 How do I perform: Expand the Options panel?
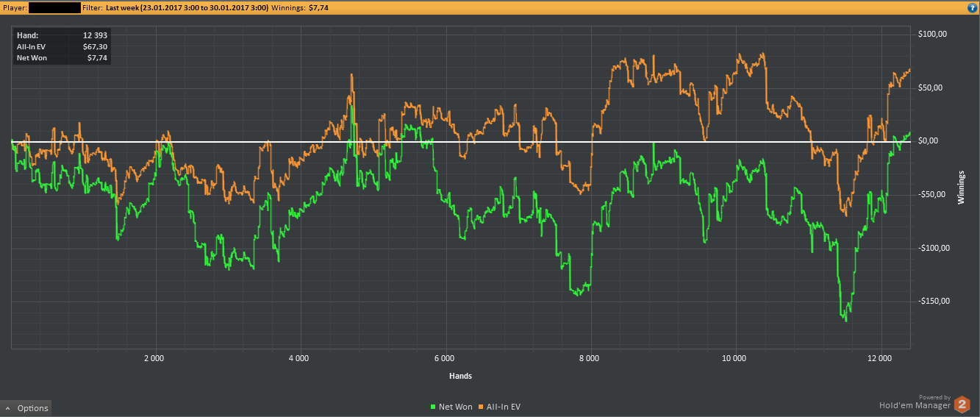tap(26, 408)
